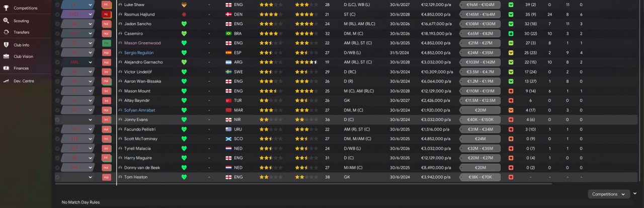Open the Competitions dropdown at bottom right

coord(609,194)
